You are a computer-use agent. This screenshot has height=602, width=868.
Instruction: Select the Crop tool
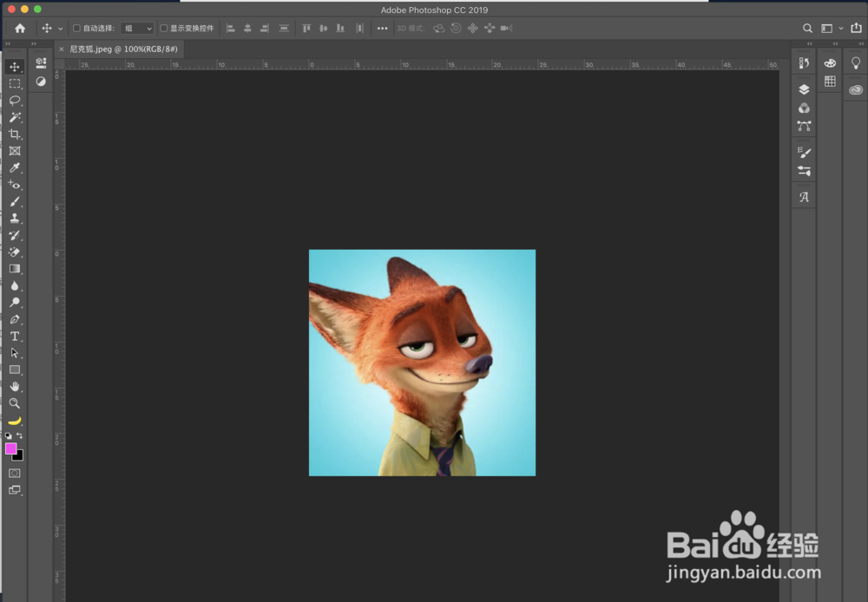coord(15,134)
